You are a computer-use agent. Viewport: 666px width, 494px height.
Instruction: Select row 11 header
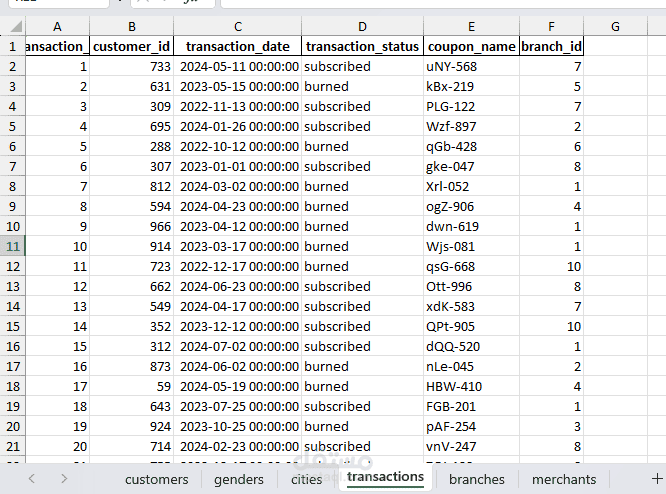[13, 246]
